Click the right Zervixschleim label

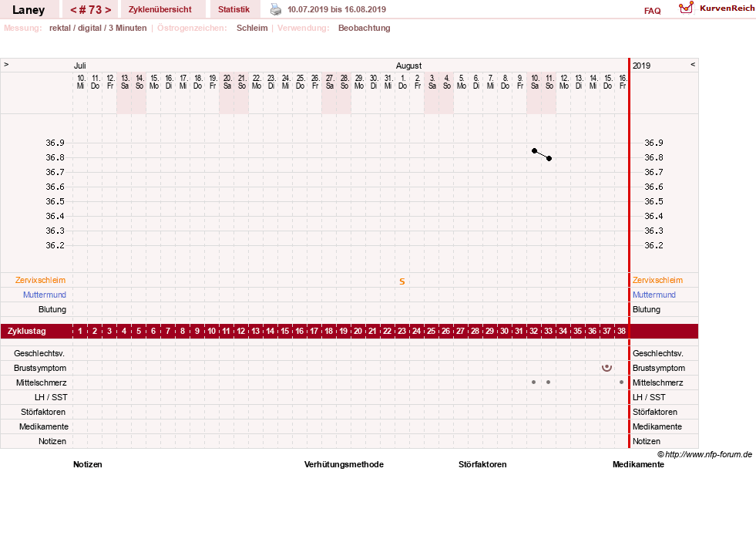point(657,280)
